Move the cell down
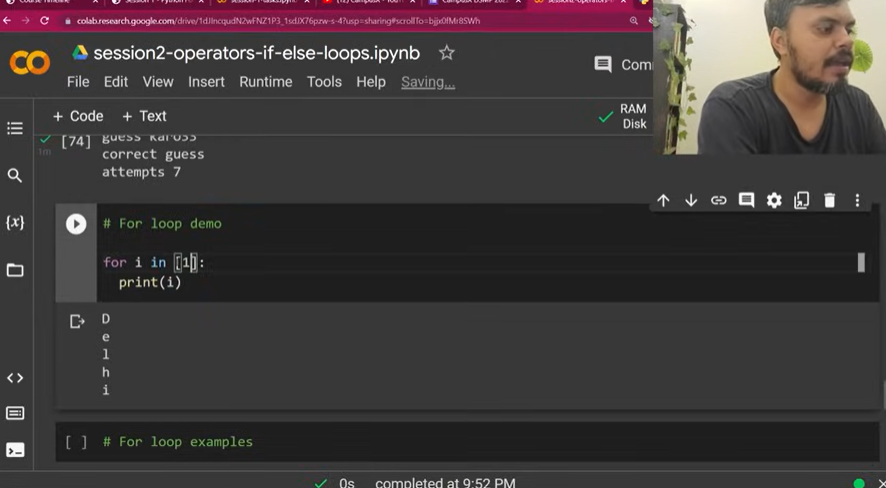This screenshot has width=886, height=488. 691,201
